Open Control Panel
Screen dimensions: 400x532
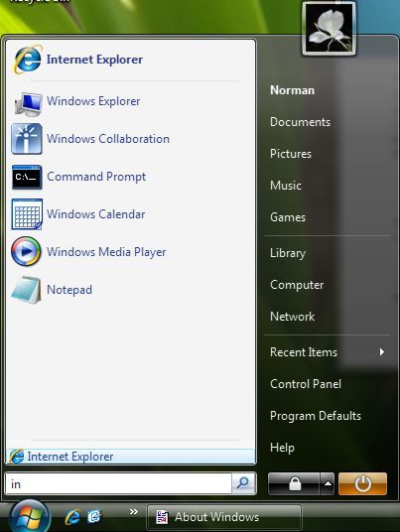point(306,384)
